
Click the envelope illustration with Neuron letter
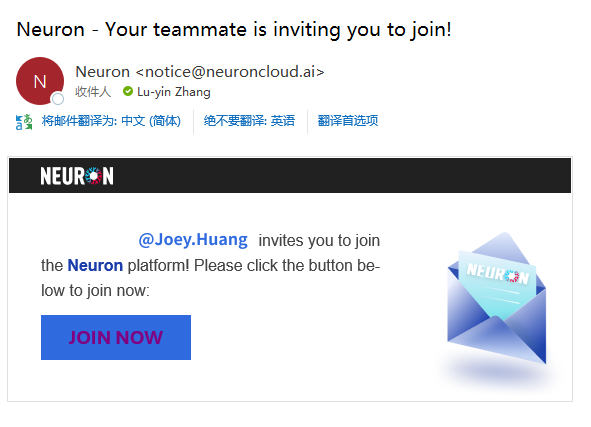tap(497, 299)
